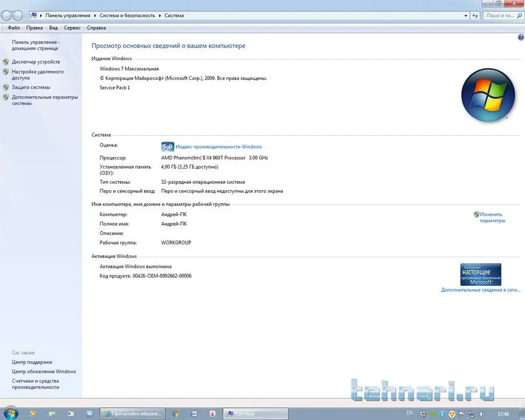Open 'Дополнительные сведения в сети...' link
Image resolution: width=525 pixels, height=420 pixels.
481,290
